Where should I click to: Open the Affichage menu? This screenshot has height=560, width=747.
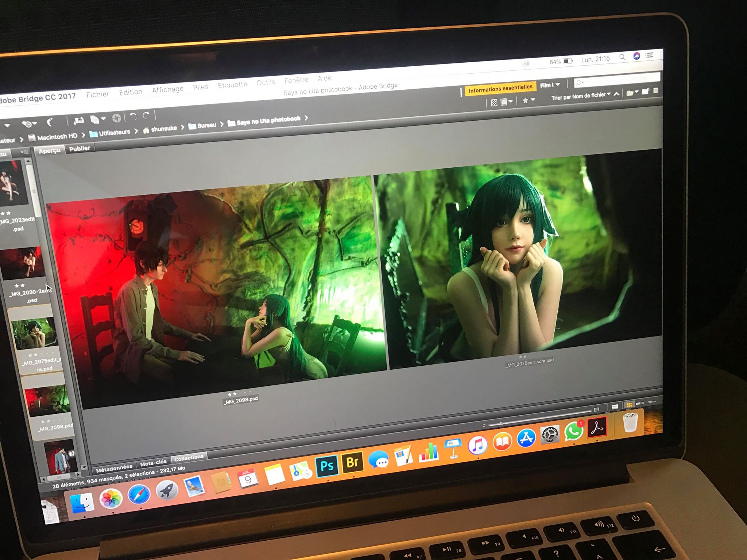tap(168, 89)
